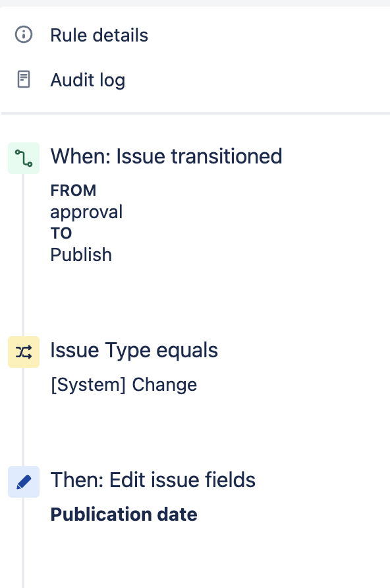Screen dimensions: 390x588
Task: Open the Then: Edit issue fields action
Action: click(x=153, y=480)
